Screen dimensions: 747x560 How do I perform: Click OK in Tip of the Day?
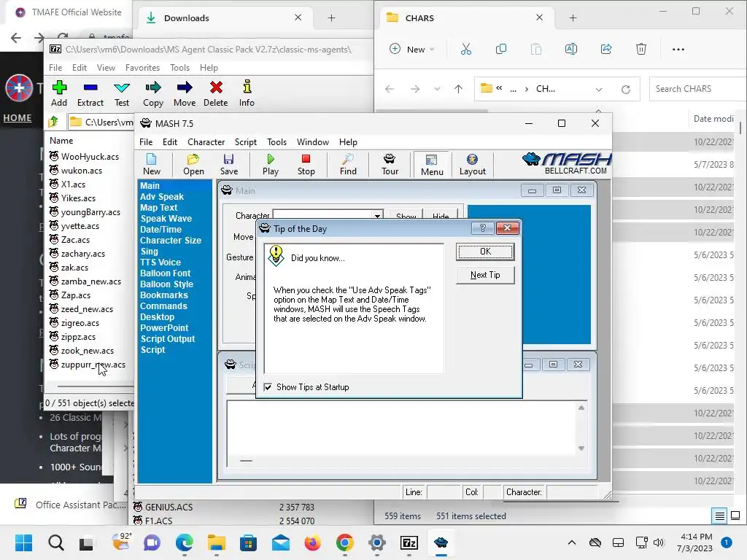[x=485, y=252]
